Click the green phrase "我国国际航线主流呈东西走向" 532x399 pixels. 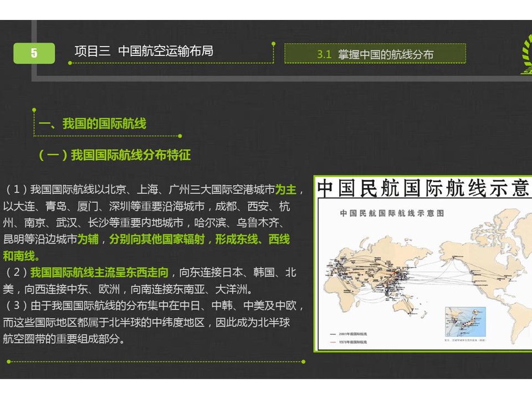tap(99, 272)
